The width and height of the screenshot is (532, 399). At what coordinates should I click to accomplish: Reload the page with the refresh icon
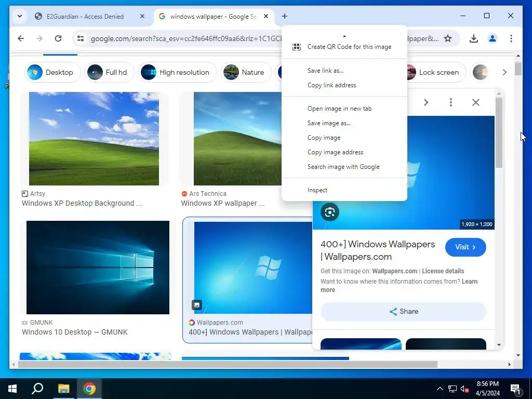pos(58,38)
